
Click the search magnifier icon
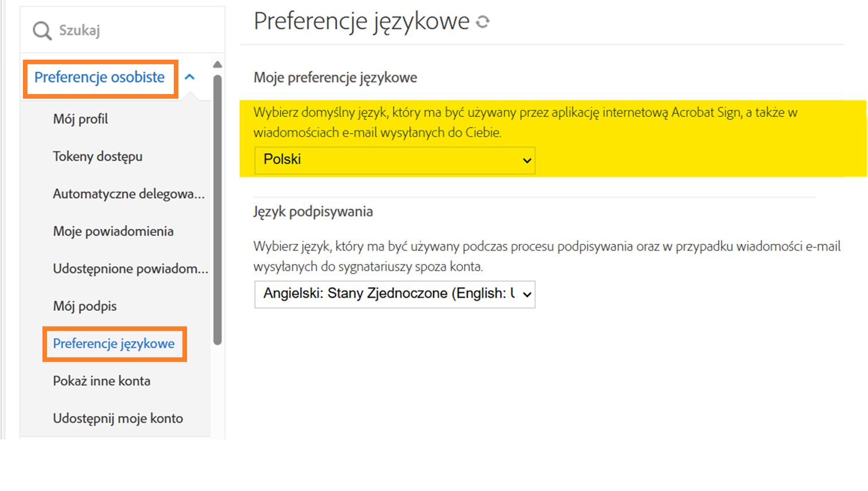[42, 30]
